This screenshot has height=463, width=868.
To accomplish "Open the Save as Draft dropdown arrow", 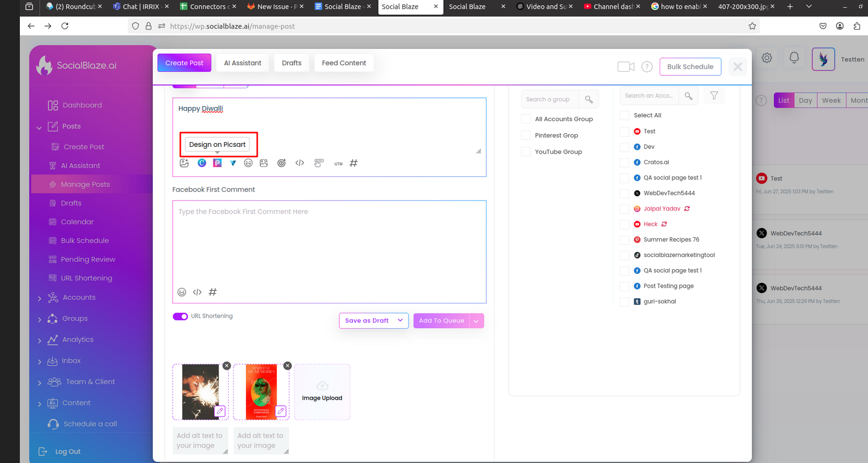I will pyautogui.click(x=400, y=320).
